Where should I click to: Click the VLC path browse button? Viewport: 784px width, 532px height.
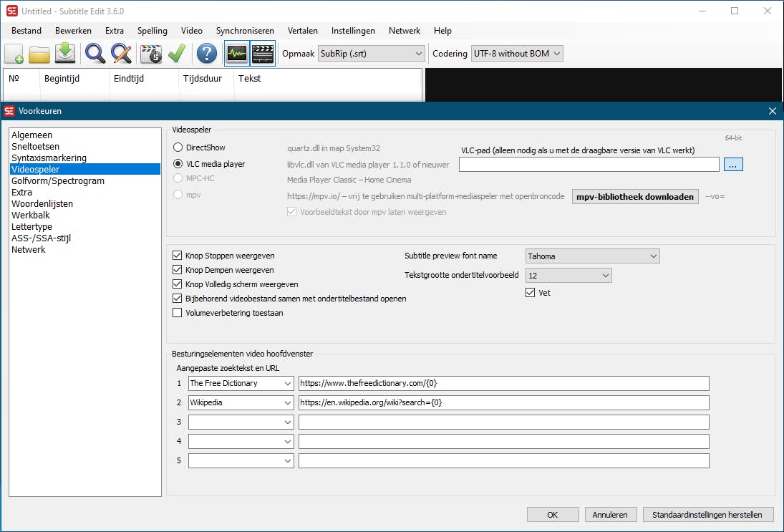(x=733, y=165)
